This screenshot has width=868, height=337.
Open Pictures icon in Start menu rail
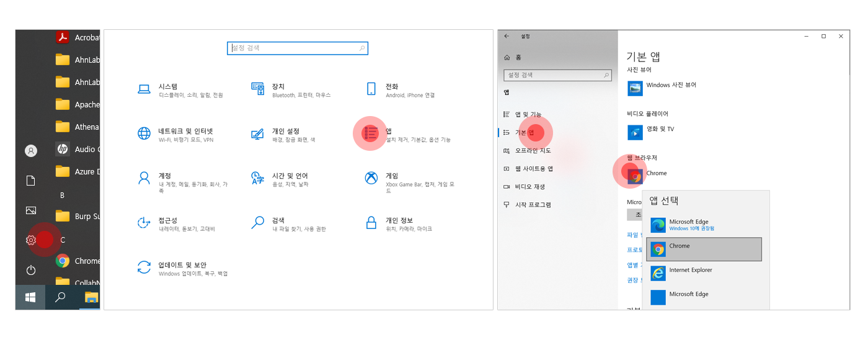(x=31, y=210)
